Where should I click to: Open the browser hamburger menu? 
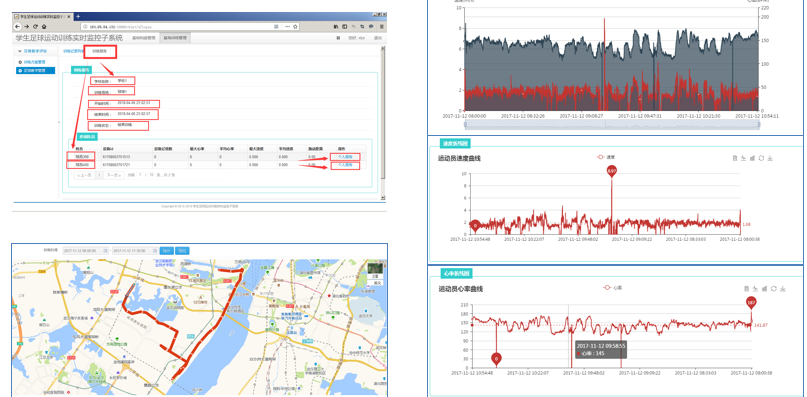click(x=381, y=26)
